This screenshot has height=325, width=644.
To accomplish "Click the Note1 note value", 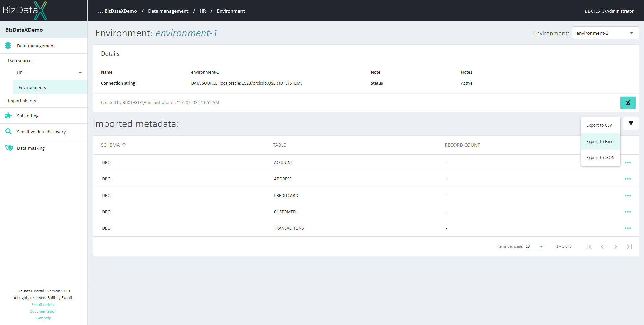I will (467, 72).
